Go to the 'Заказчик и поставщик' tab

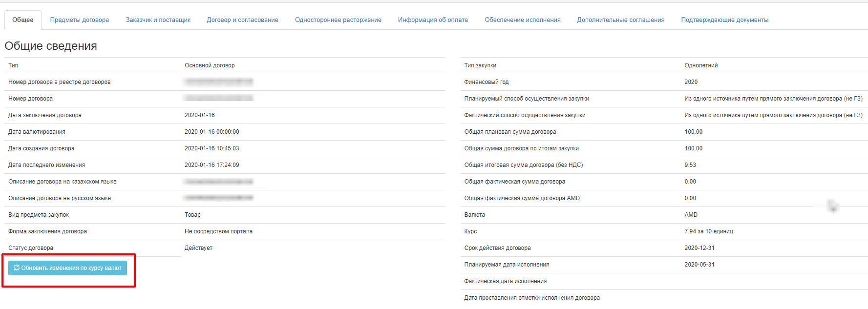coord(158,20)
